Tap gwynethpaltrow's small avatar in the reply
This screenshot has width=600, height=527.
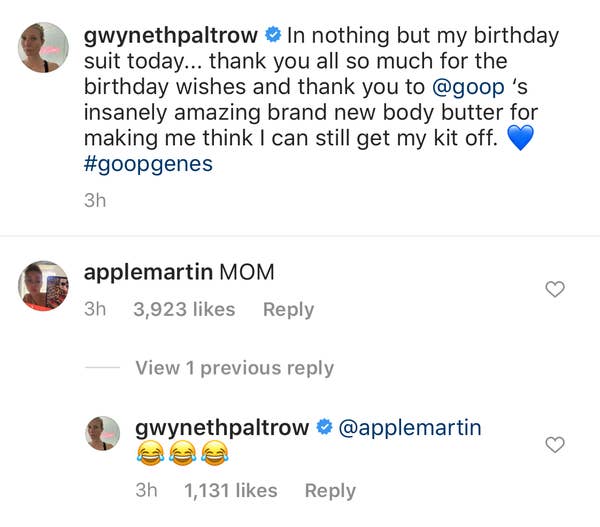coord(102,433)
